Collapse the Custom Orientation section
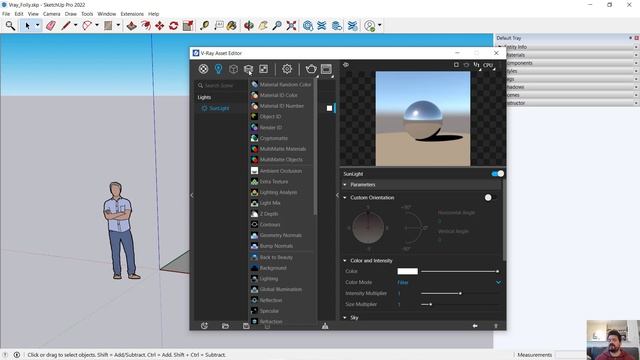 coord(345,198)
